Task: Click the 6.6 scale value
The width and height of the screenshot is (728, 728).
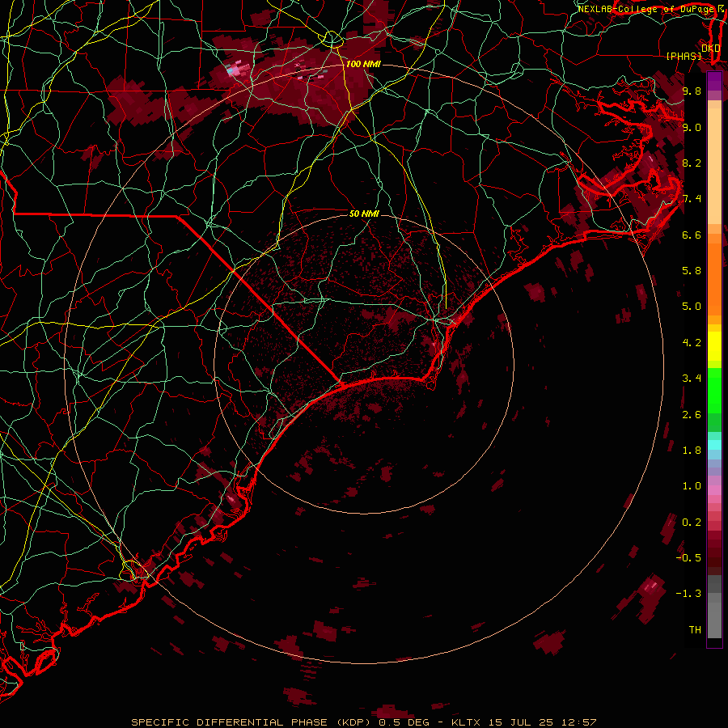Action: [x=692, y=235]
